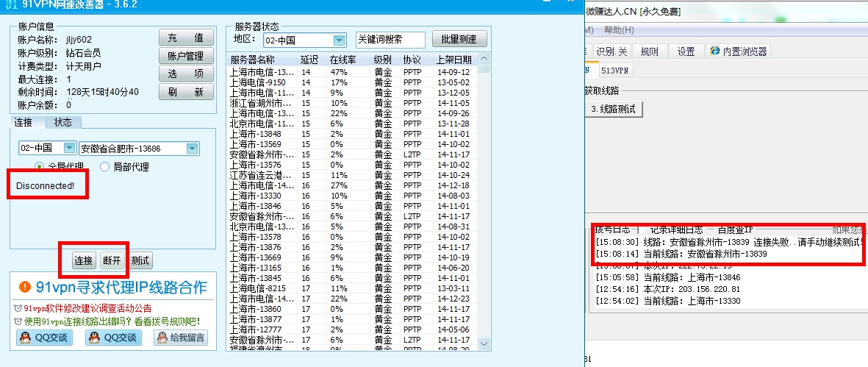Click Internet Explorer icon on 内置浏览器 tab

[x=715, y=51]
